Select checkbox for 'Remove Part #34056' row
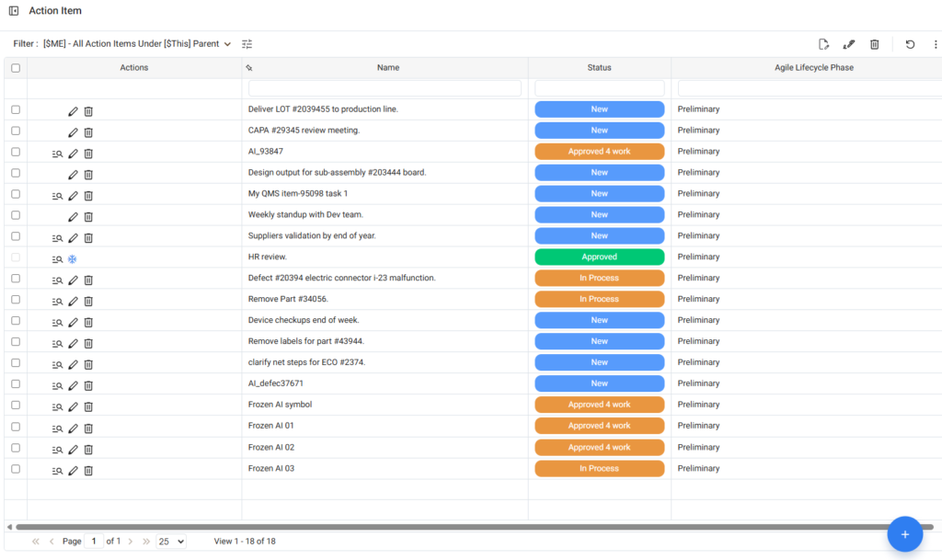This screenshot has height=560, width=942. tap(16, 300)
